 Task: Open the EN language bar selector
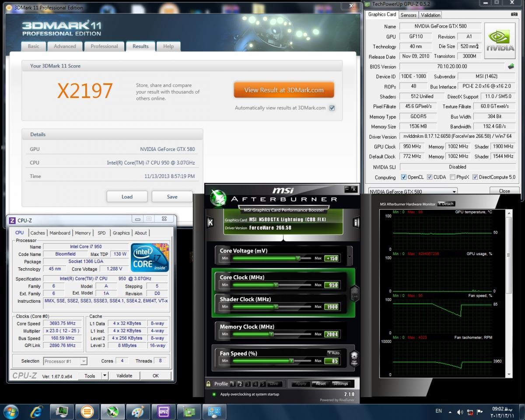click(x=438, y=411)
